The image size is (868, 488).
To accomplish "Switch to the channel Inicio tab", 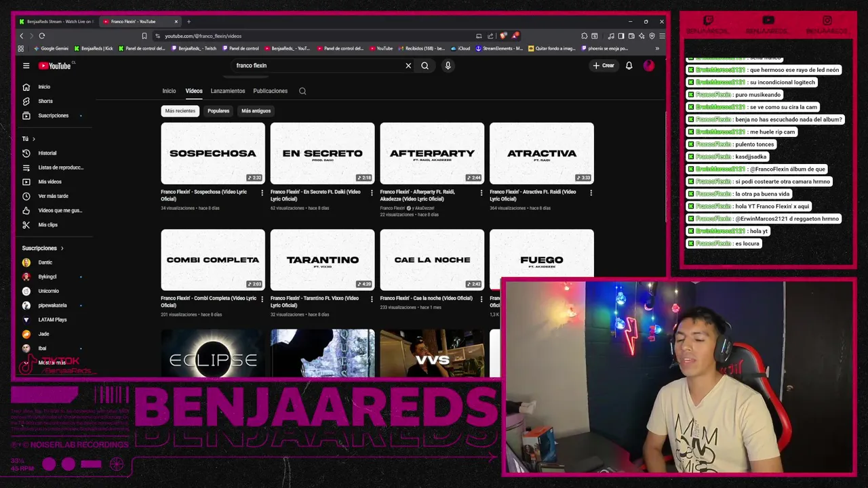I will 169,91.
